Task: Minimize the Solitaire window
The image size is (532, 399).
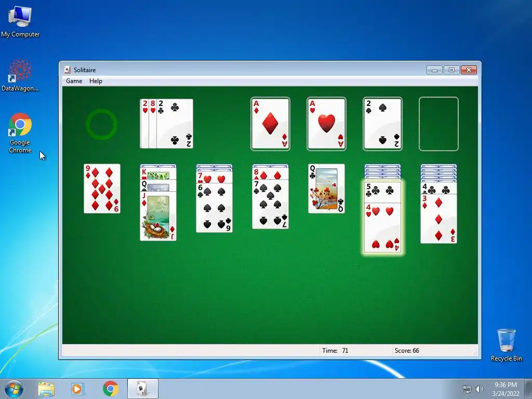Action: point(435,70)
